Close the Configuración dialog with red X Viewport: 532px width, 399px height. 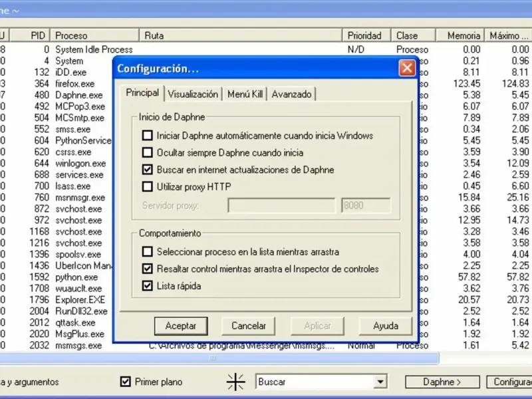click(x=407, y=68)
